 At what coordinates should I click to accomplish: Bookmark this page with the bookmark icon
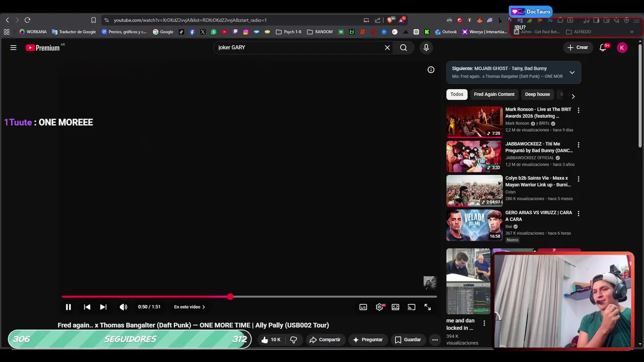(93, 20)
